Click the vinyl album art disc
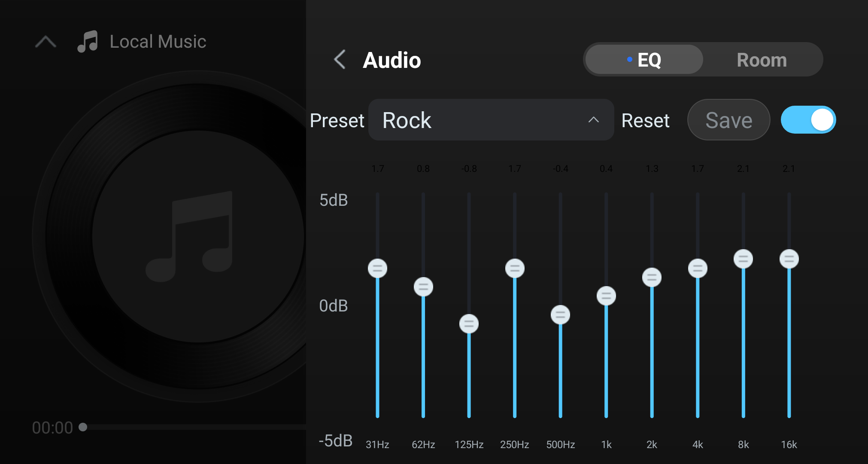 pyautogui.click(x=197, y=236)
